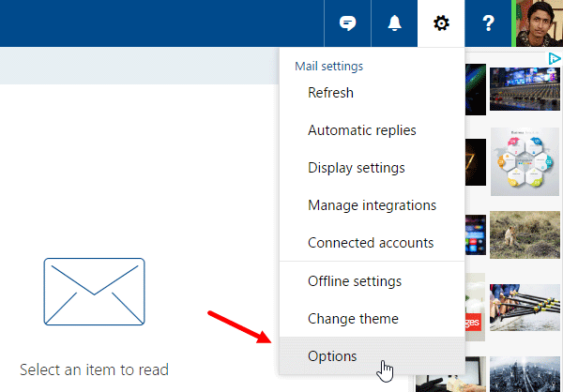
Task: Open the help question mark icon
Action: coord(488,23)
